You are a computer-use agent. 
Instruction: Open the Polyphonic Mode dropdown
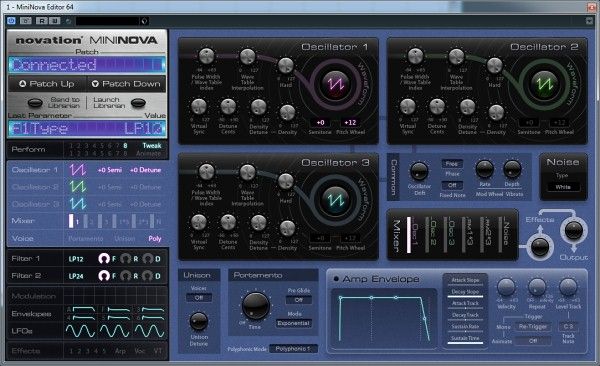coord(293,349)
